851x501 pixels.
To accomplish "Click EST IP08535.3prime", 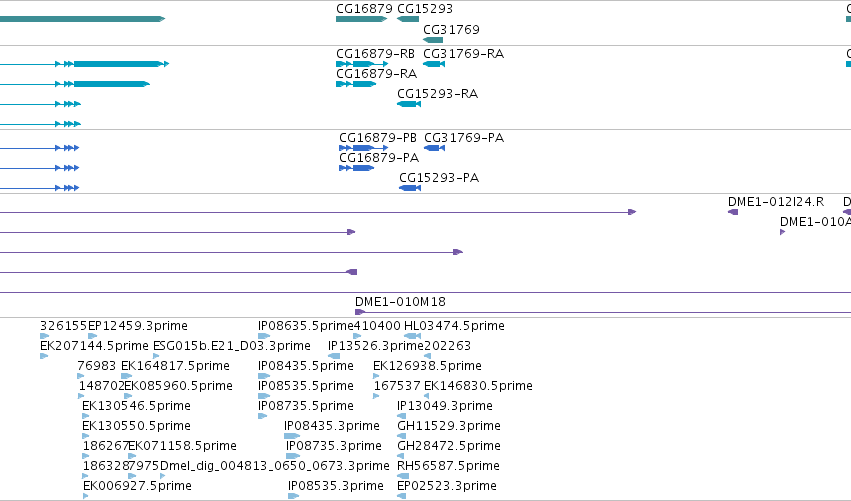I will [x=335, y=486].
